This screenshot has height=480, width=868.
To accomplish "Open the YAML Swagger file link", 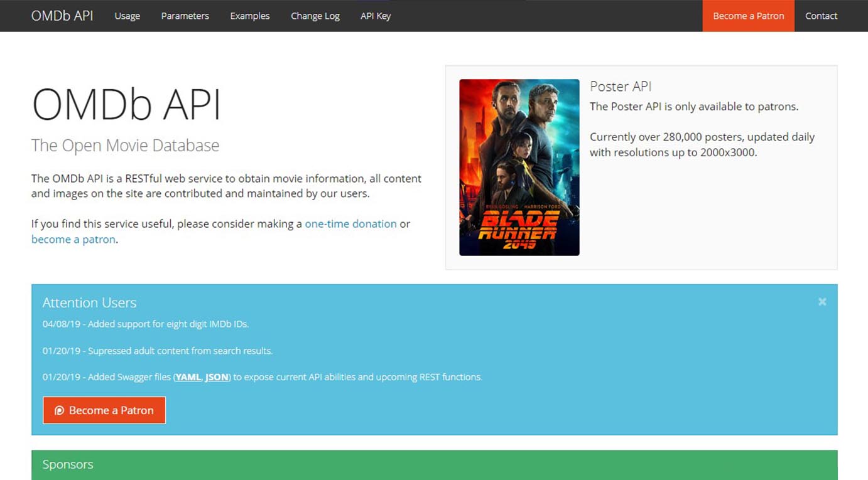I will (188, 377).
